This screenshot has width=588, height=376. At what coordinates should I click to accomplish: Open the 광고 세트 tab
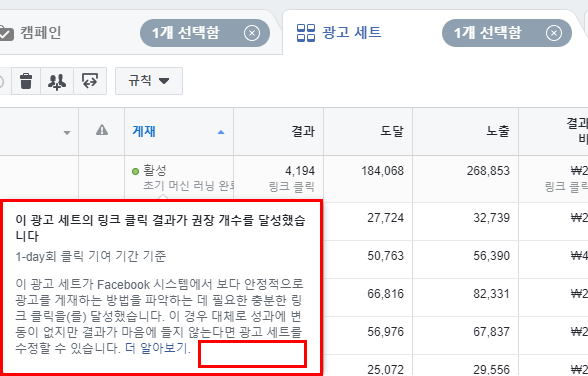[x=351, y=33]
